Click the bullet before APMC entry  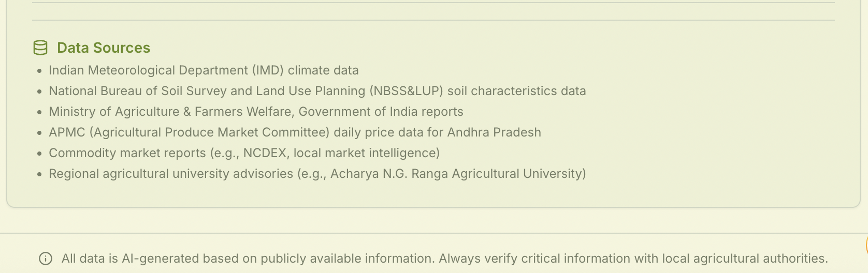39,133
